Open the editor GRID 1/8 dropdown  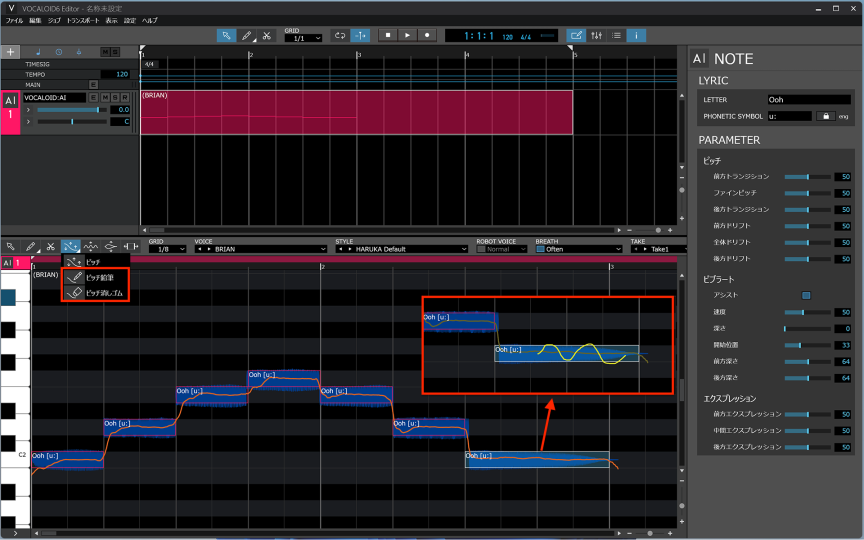(168, 249)
